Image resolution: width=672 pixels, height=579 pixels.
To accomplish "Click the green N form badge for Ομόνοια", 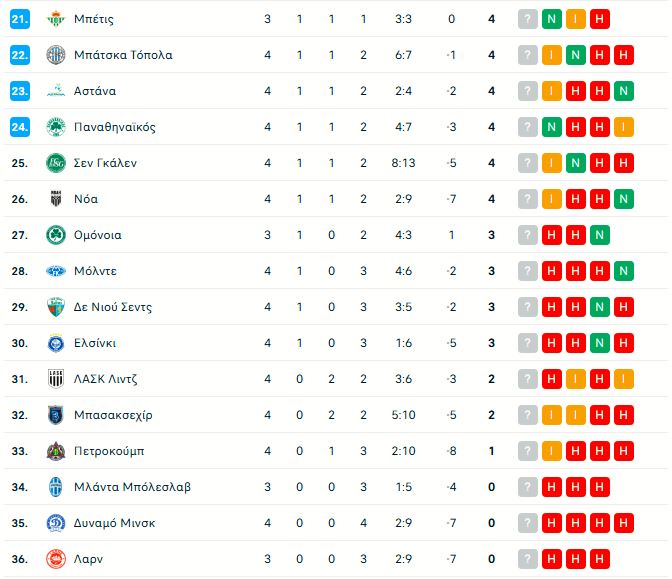I will coord(600,235).
